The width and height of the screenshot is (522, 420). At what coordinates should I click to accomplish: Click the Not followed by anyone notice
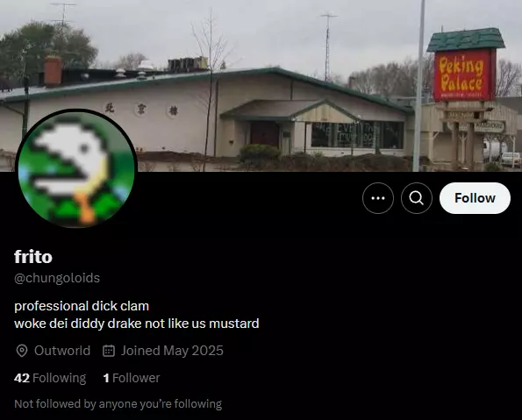click(x=118, y=403)
